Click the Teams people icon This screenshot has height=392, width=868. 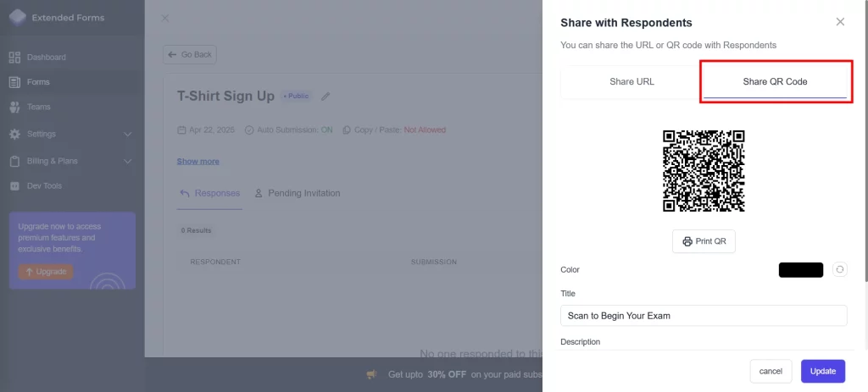click(x=14, y=107)
